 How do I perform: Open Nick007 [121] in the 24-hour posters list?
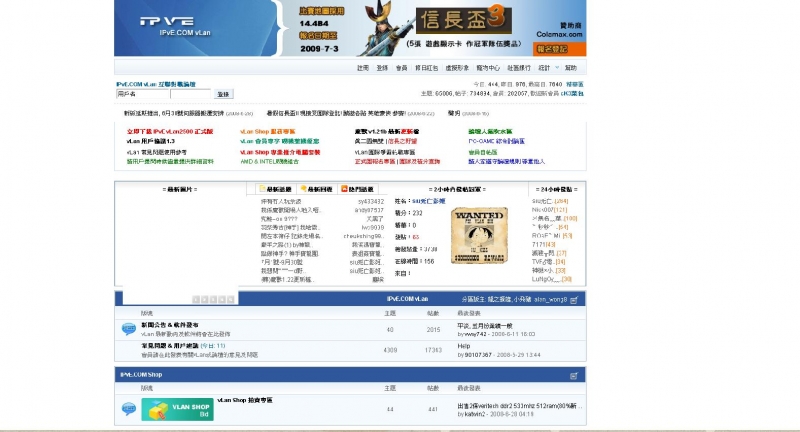pyautogui.click(x=549, y=210)
